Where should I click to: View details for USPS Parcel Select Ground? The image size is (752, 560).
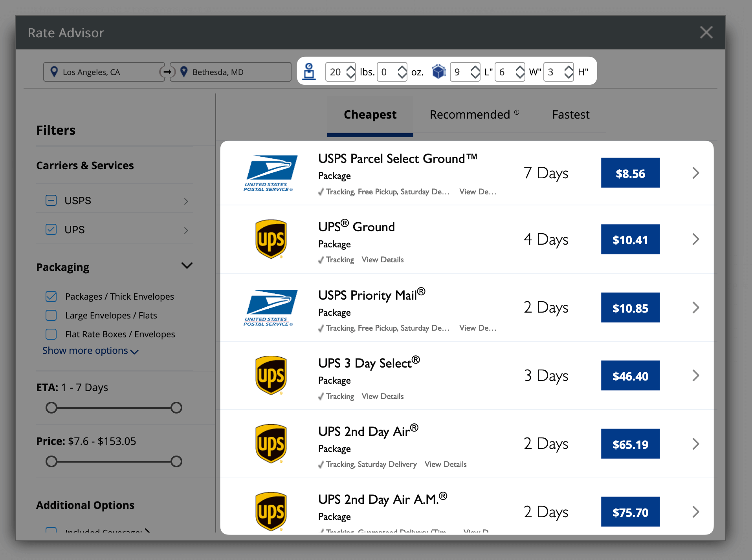tap(478, 192)
